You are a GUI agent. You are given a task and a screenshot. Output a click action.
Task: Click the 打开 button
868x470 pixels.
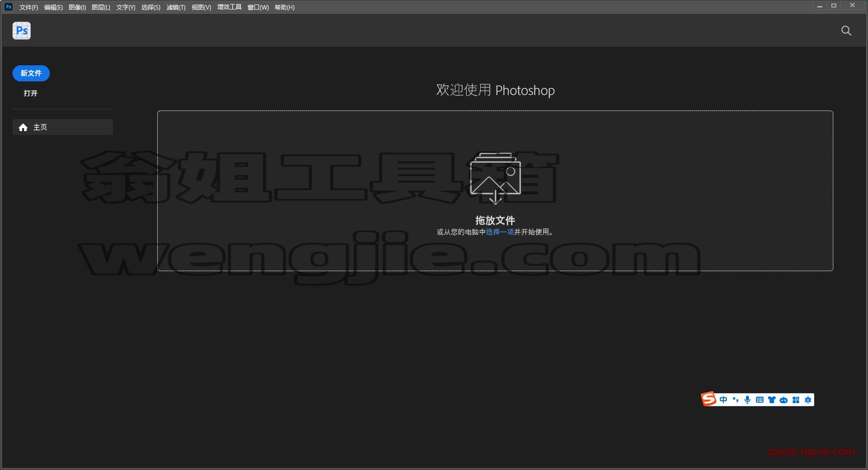coord(31,93)
